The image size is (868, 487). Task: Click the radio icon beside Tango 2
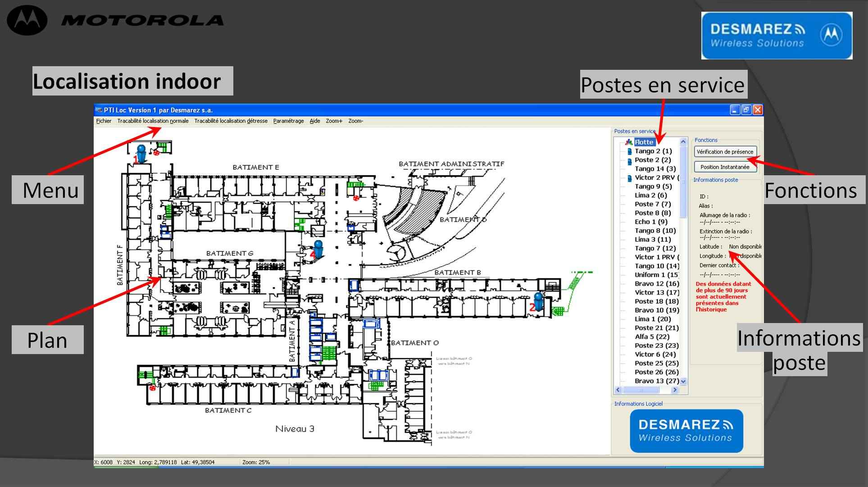click(x=630, y=151)
